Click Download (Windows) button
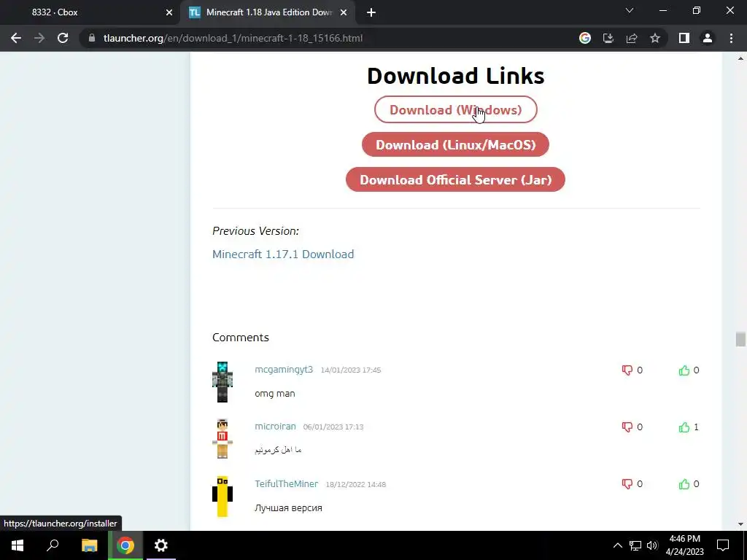Screen dimensions: 747x560 point(455,109)
